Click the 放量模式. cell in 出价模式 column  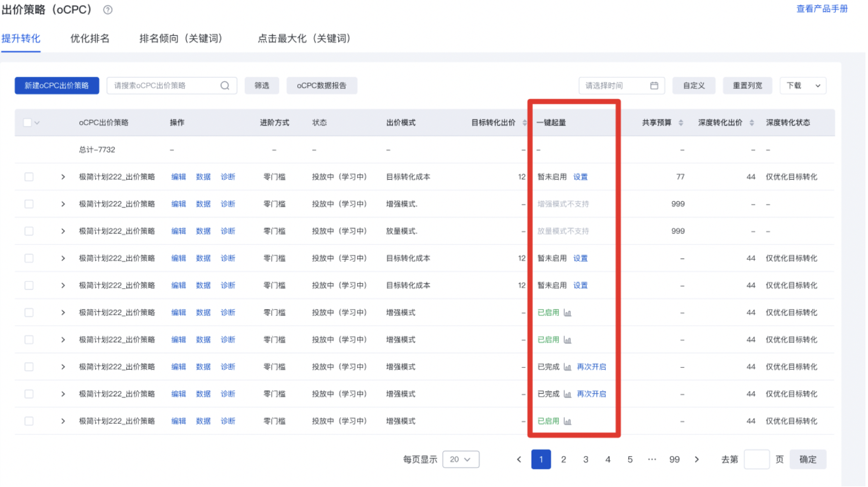point(402,232)
